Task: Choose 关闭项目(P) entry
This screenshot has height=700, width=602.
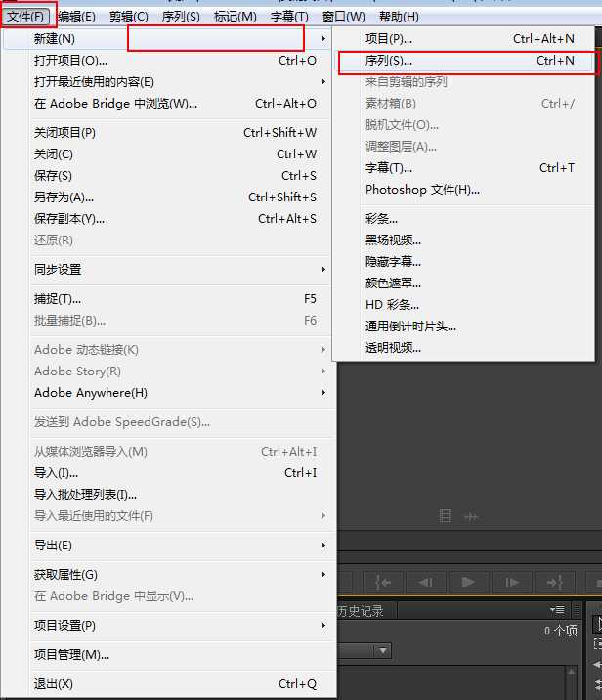Action: [x=167, y=133]
